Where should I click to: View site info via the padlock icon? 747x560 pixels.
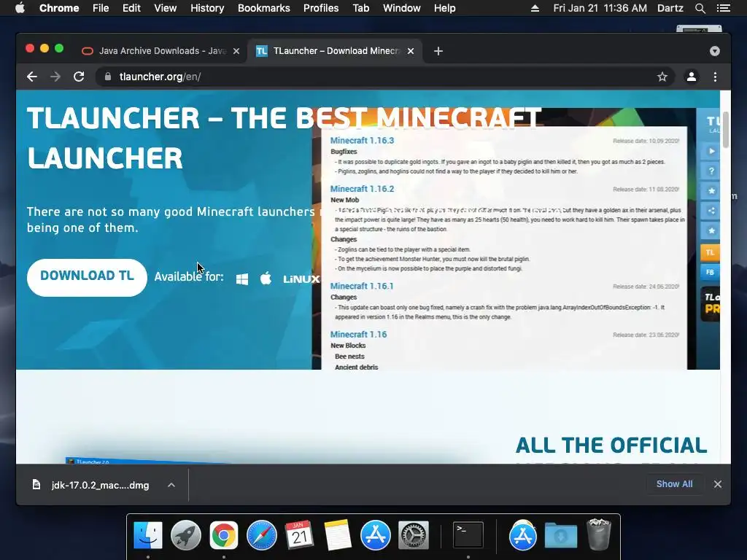pos(108,77)
